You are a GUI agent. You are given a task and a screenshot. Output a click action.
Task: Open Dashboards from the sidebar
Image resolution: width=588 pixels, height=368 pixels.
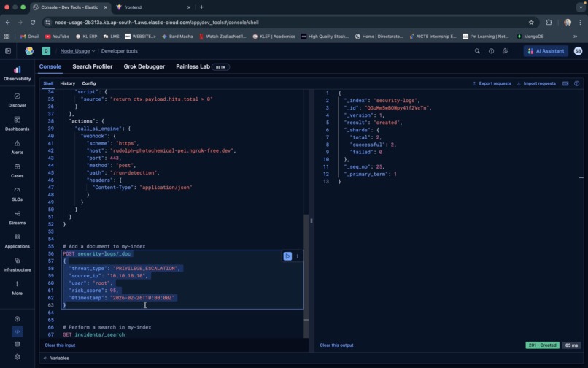(x=17, y=123)
